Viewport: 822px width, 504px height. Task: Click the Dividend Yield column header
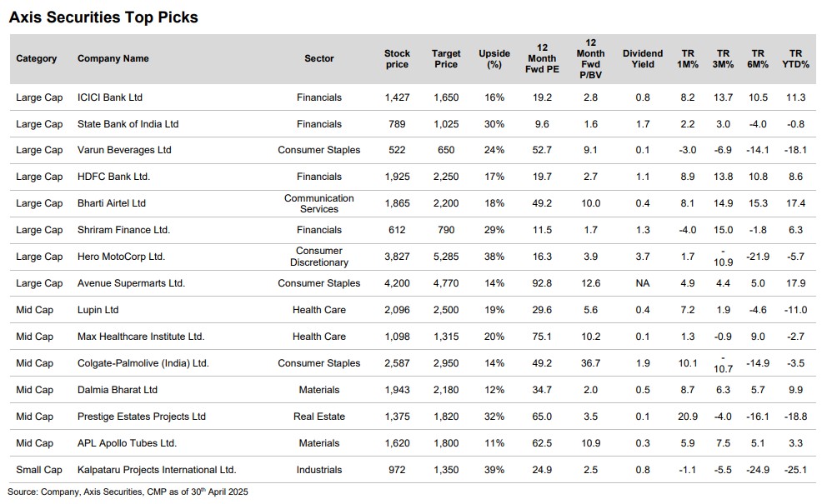click(x=642, y=58)
